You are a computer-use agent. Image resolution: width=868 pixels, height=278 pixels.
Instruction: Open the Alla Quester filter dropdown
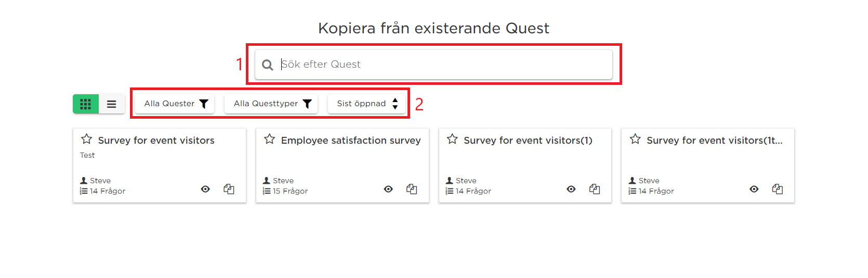(175, 104)
